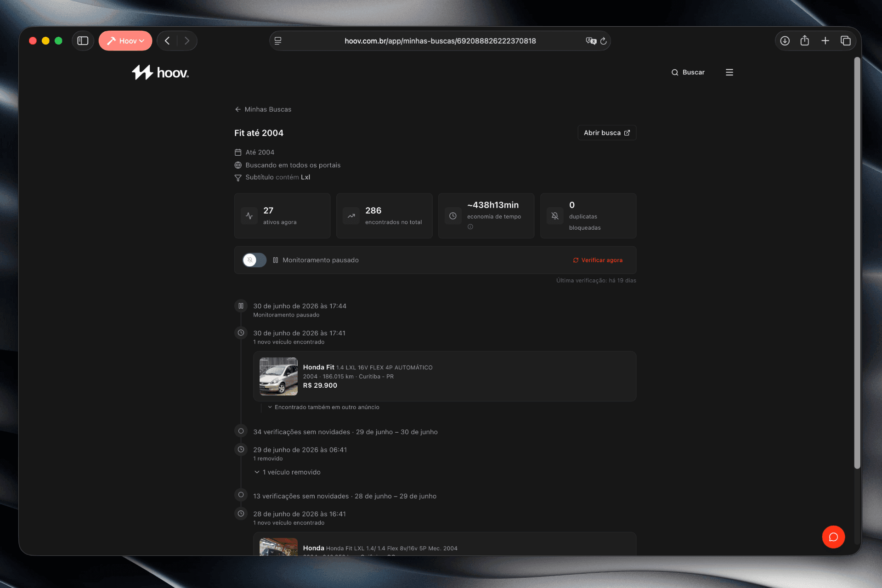Image resolution: width=882 pixels, height=588 pixels.
Task: Click the 0 duplicatas bloqueadas stat
Action: coord(588,216)
